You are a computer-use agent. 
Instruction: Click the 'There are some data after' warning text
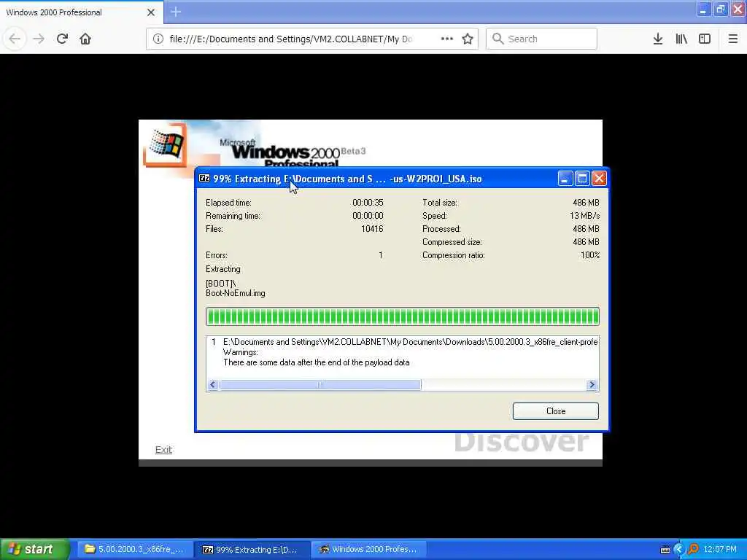pos(317,362)
